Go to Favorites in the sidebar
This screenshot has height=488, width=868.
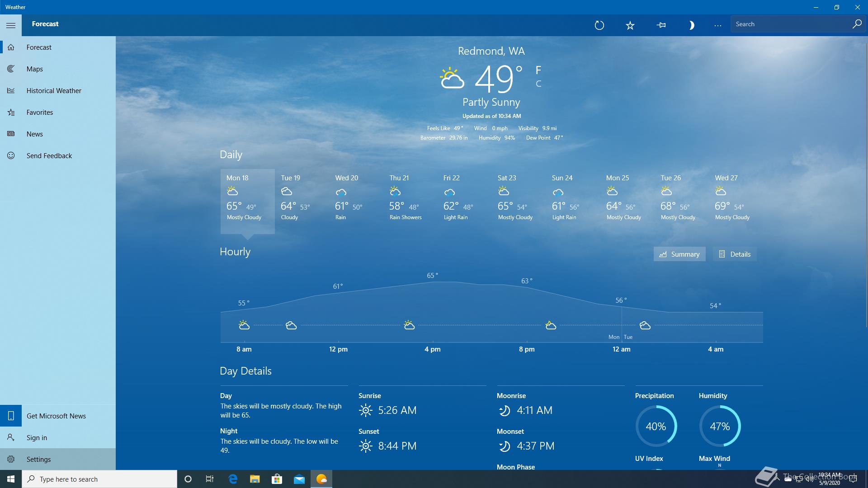40,112
